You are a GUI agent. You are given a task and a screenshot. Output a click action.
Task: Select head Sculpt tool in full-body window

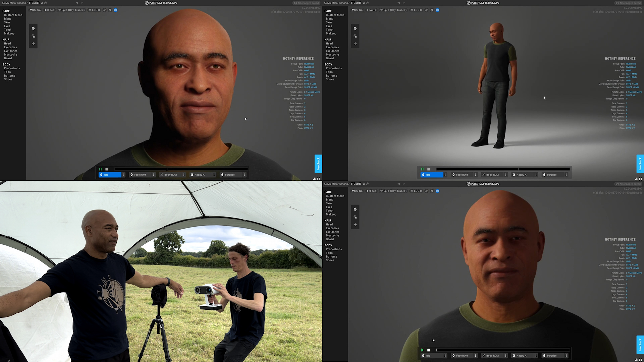click(355, 28)
